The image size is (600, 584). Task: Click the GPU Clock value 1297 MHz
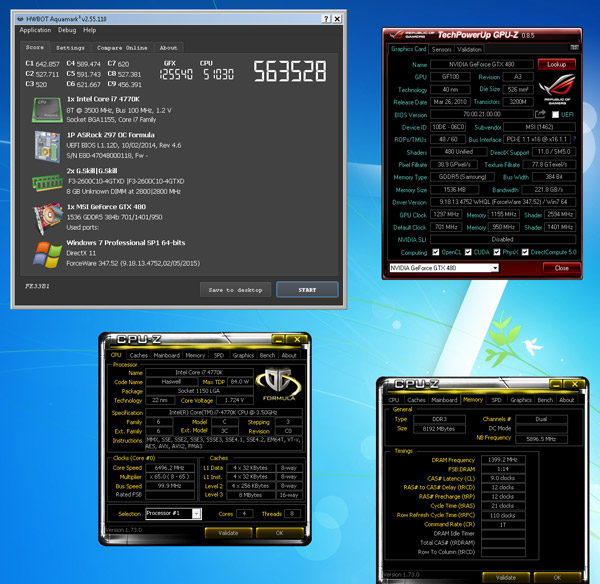[446, 214]
